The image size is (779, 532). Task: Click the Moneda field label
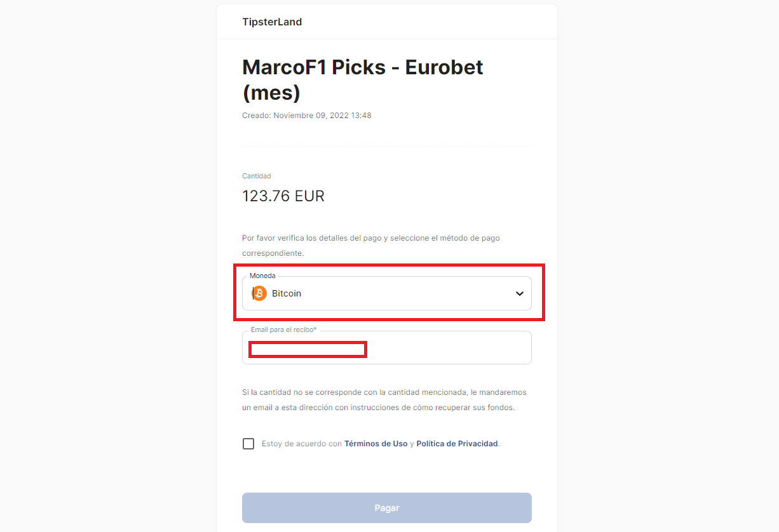[262, 276]
